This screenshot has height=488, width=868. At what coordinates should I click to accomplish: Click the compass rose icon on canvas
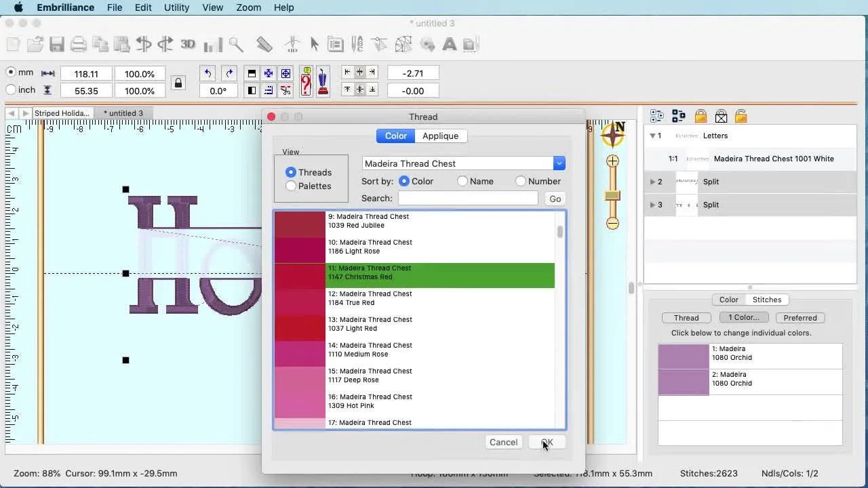[x=613, y=134]
